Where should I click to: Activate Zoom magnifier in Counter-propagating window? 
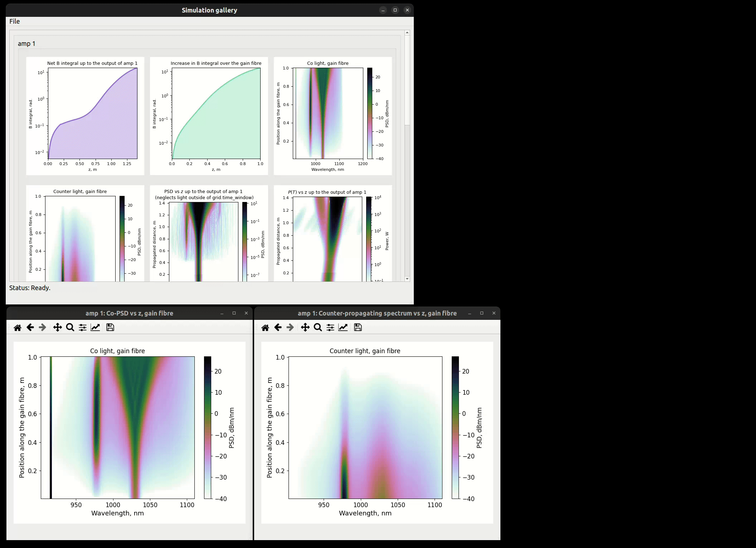tap(318, 327)
